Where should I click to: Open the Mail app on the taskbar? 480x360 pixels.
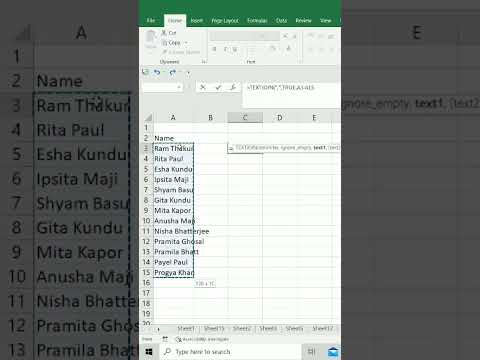point(333,351)
